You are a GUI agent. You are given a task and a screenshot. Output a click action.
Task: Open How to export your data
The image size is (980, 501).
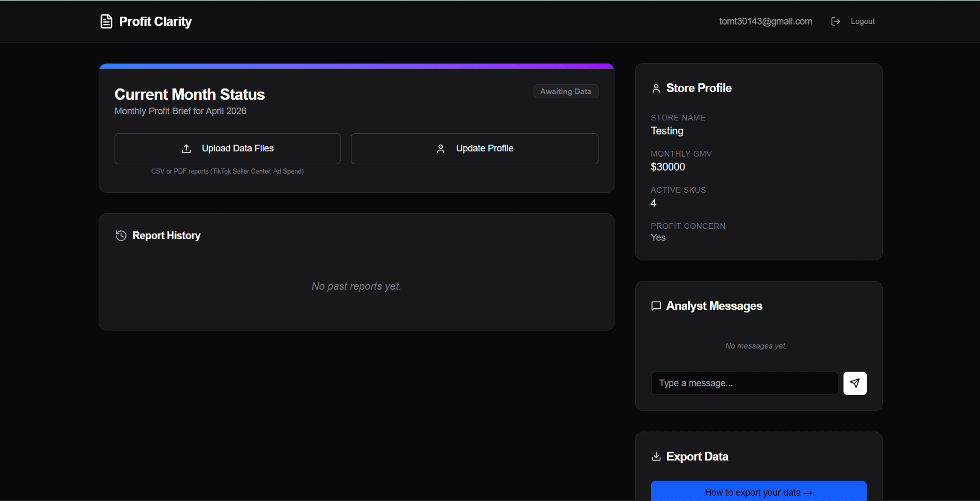[x=759, y=491]
